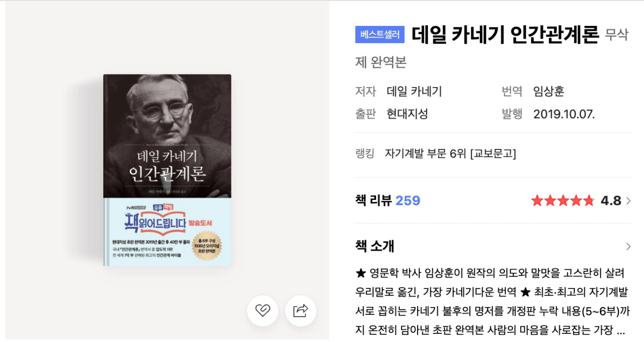Open the book cover thumbnail image
This screenshot has width=644, height=342.
pyautogui.click(x=167, y=170)
